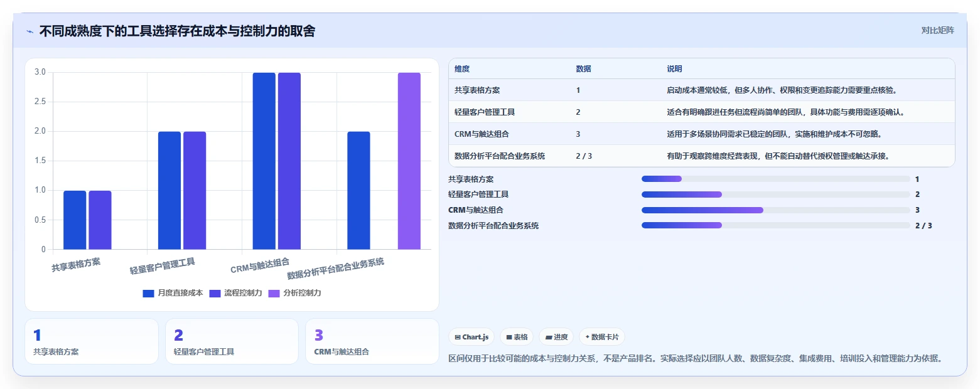This screenshot has height=389, width=980.
Task: Click the 流程控制力 bar for 共享表格方案
Action: coord(100,220)
